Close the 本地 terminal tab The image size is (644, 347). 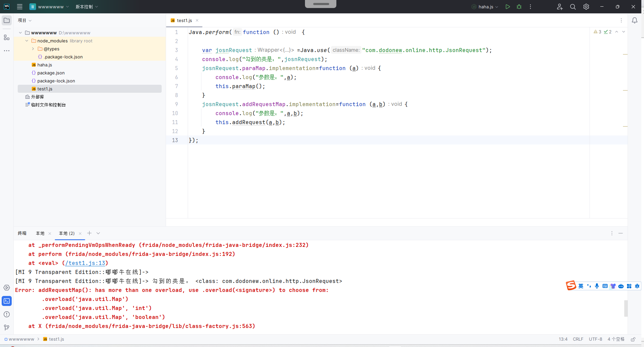click(50, 234)
